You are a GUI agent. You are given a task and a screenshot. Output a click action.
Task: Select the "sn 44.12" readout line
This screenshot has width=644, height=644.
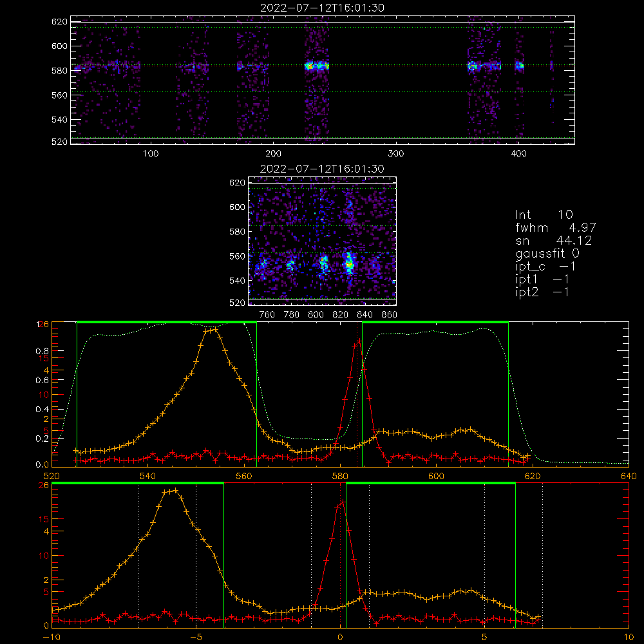pos(554,240)
